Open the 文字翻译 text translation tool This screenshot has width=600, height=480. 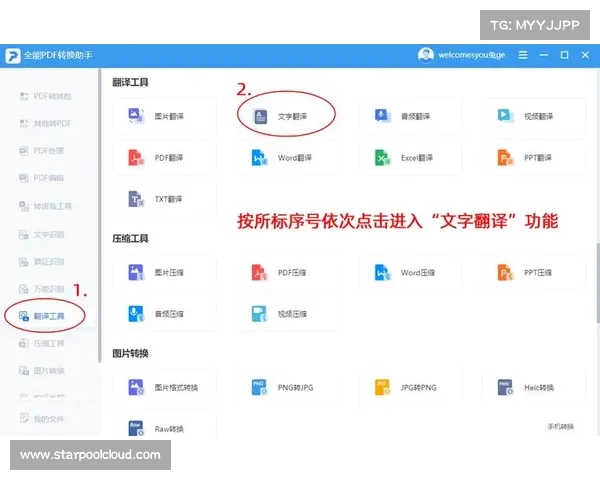click(287, 116)
